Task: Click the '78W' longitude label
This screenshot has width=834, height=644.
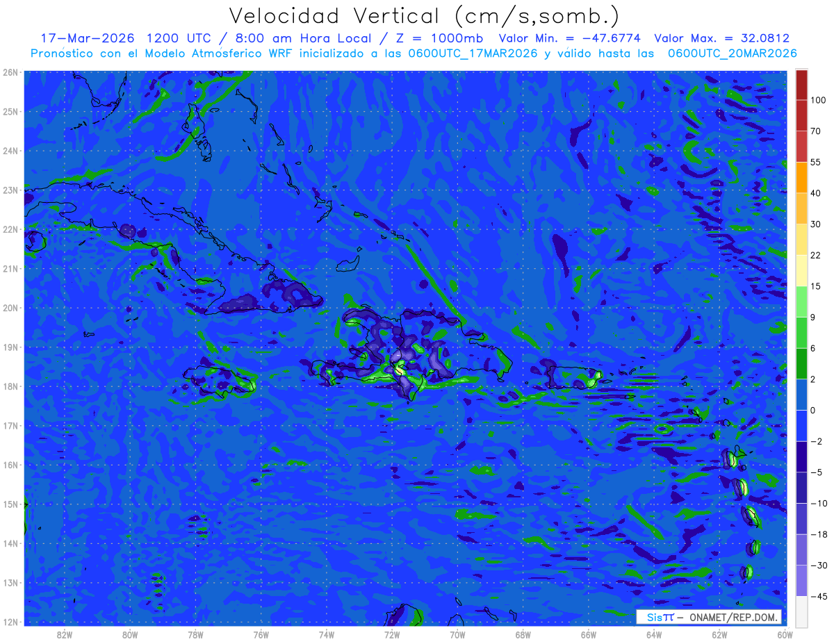Action: coord(195,634)
